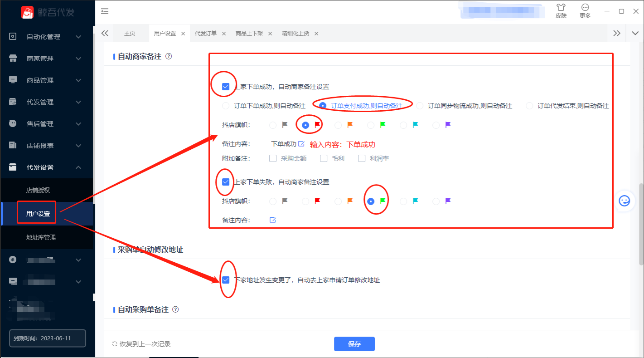This screenshot has height=358, width=644.
Task: Click the 保存 button
Action: click(354, 344)
